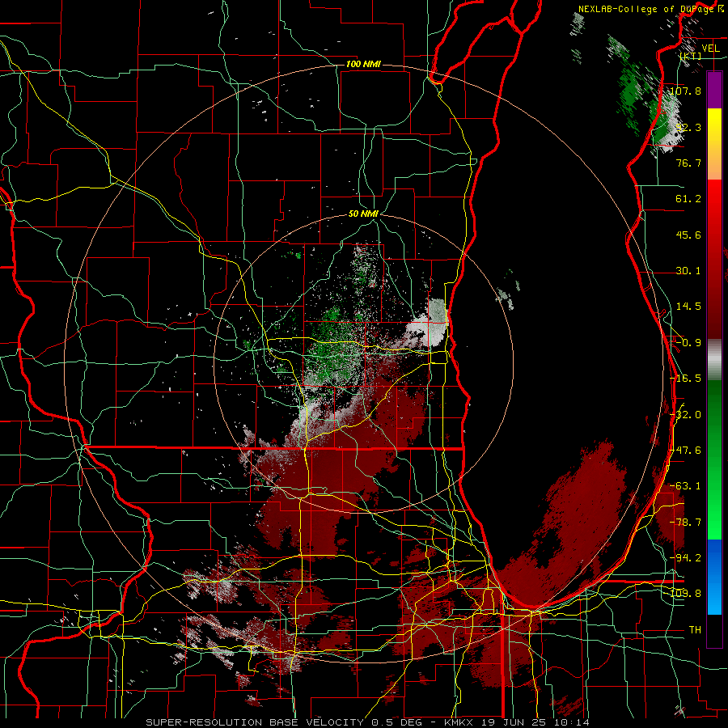Select the 76.7 velocity scale value
Screen dimensions: 728x728
coord(688,163)
